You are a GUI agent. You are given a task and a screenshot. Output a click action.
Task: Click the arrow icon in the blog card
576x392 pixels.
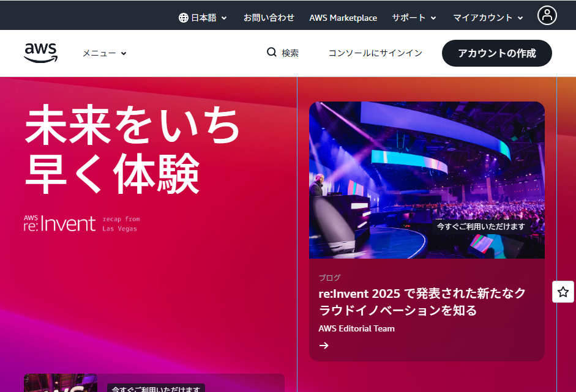(x=324, y=346)
